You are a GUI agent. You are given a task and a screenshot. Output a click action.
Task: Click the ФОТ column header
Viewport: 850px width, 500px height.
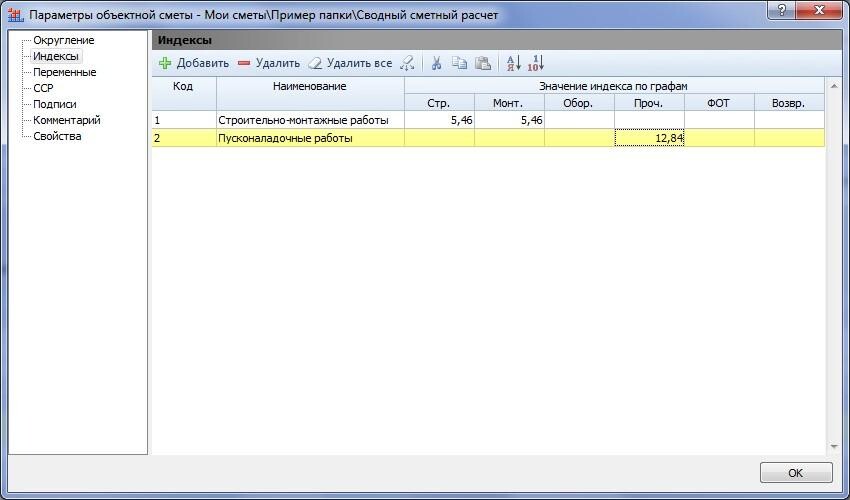pos(719,103)
